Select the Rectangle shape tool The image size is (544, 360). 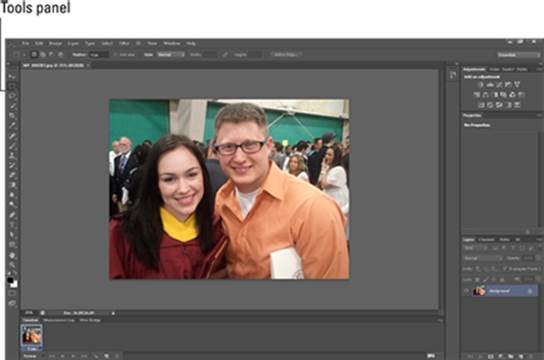12,245
